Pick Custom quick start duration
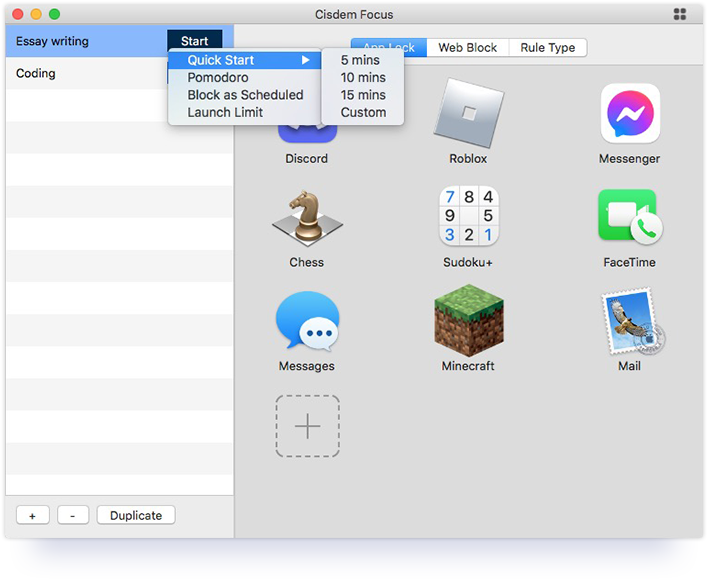708x581 pixels. click(x=363, y=112)
